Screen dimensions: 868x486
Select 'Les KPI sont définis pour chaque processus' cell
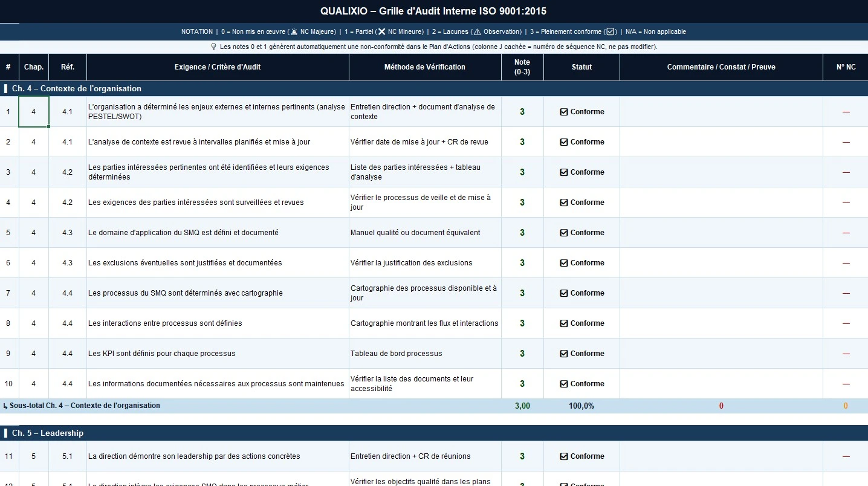click(x=218, y=354)
